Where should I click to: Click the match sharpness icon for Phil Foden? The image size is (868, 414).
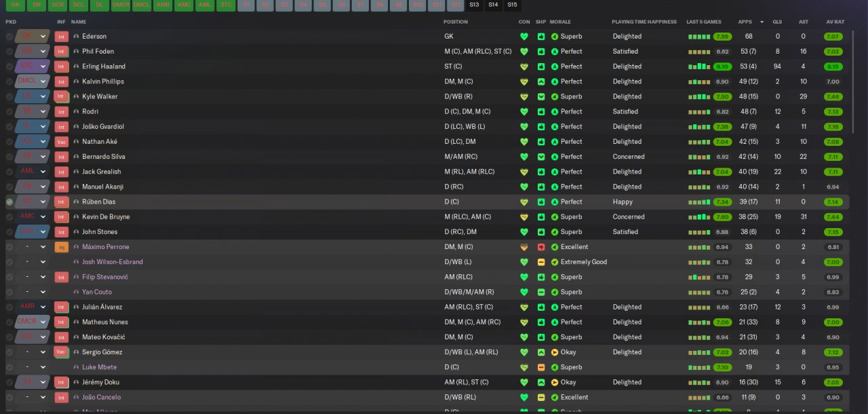541,52
